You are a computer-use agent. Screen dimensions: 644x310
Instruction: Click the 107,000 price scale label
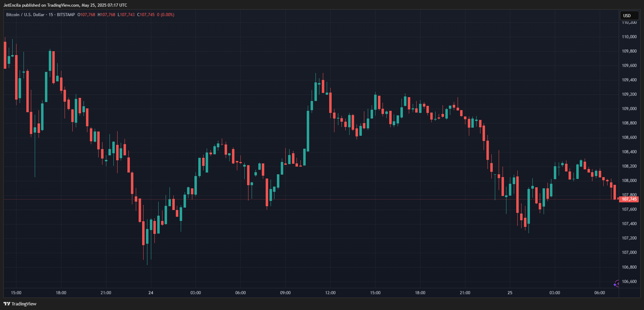tap(629, 252)
